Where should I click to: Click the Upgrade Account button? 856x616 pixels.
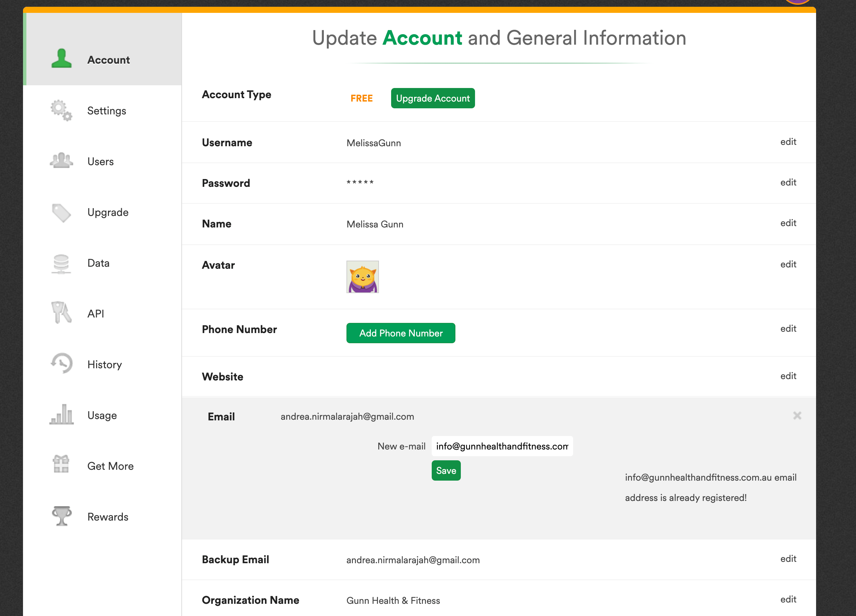pyautogui.click(x=432, y=98)
